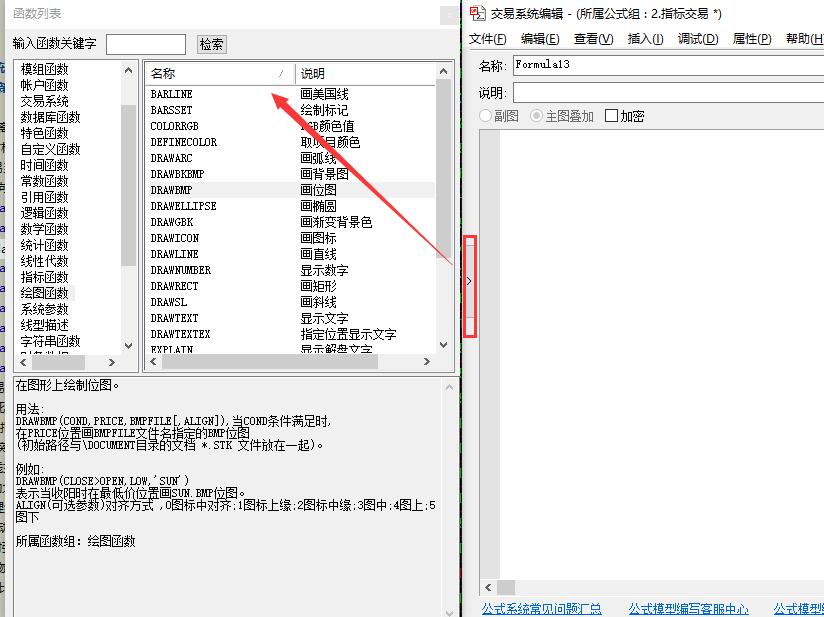The width and height of the screenshot is (824, 617).
Task: Click the panel collapse arrow splitter
Action: coord(470,281)
